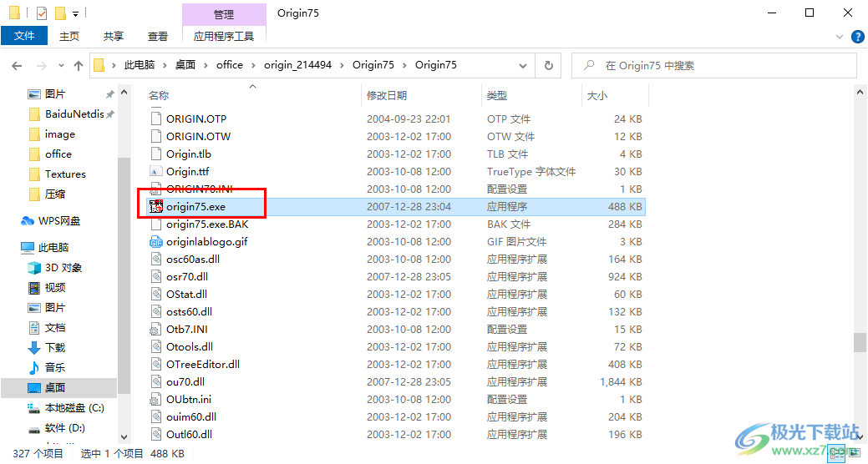
Task: Select the Otb7.INI settings file icon
Action: 156,330
